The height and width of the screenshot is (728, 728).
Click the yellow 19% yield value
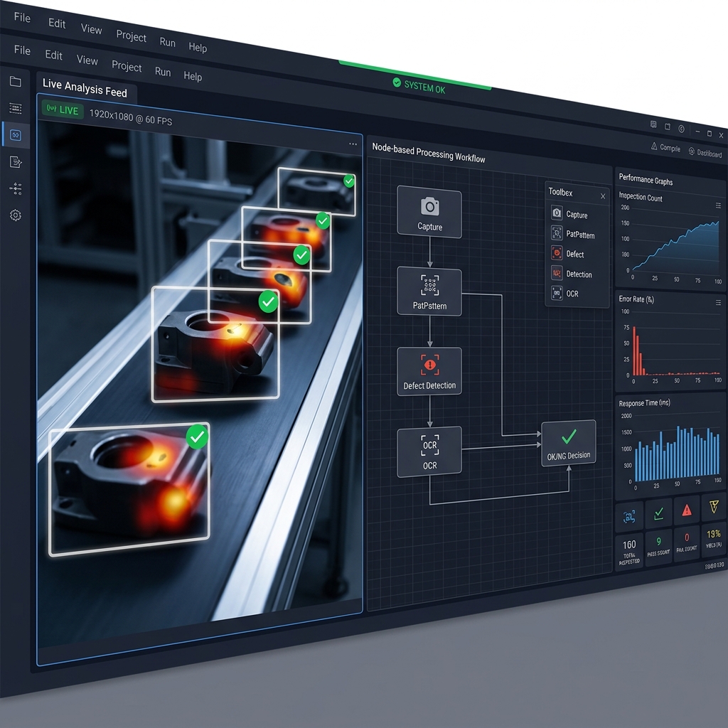tap(714, 533)
